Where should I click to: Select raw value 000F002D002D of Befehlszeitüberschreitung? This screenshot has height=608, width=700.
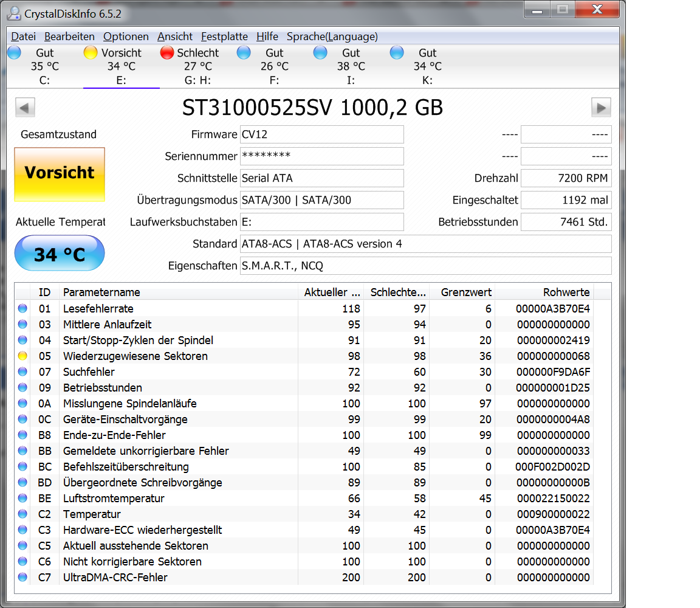552,467
